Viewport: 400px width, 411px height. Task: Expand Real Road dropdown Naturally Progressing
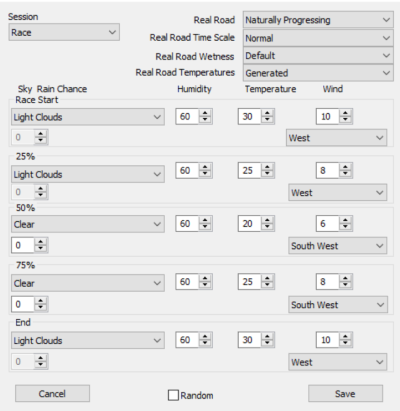click(x=318, y=20)
